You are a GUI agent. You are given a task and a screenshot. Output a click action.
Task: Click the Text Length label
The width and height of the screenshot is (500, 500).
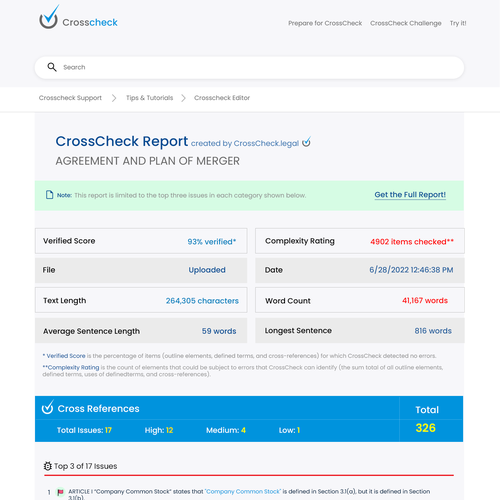coord(64,301)
